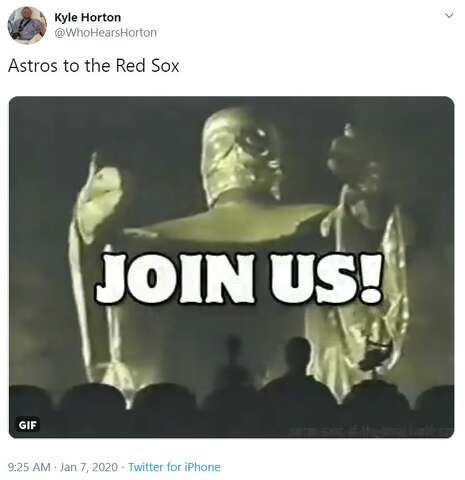The height and width of the screenshot is (480, 465).
Task: Click the object held by the right figure
Action: pyautogui.click(x=375, y=355)
